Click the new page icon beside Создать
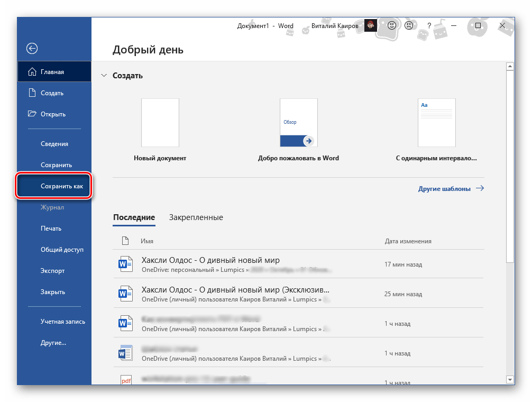 coord(32,93)
